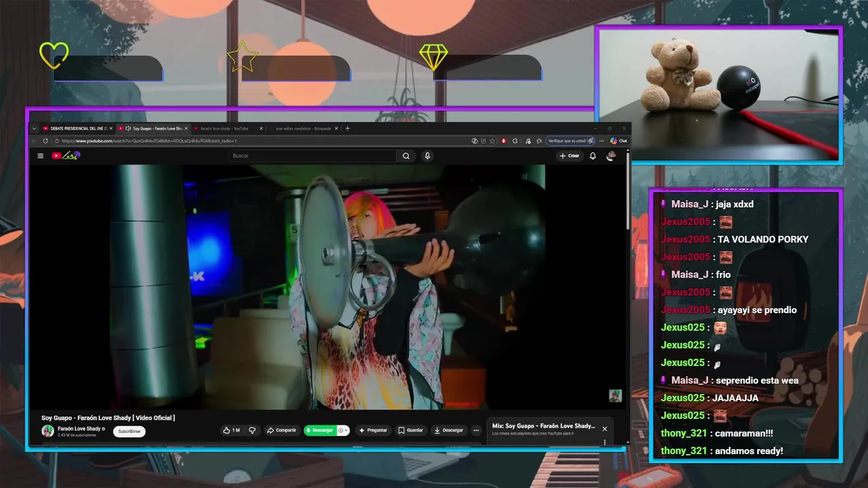The height and width of the screenshot is (488, 868).
Task: Switch to DEBATE PRESIDENCIAL DEL JNE tab
Action: (77, 128)
